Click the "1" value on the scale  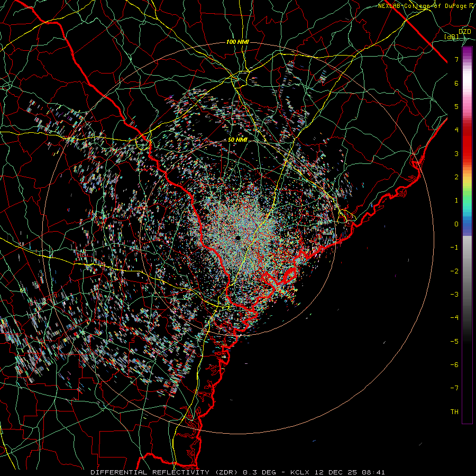[456, 200]
